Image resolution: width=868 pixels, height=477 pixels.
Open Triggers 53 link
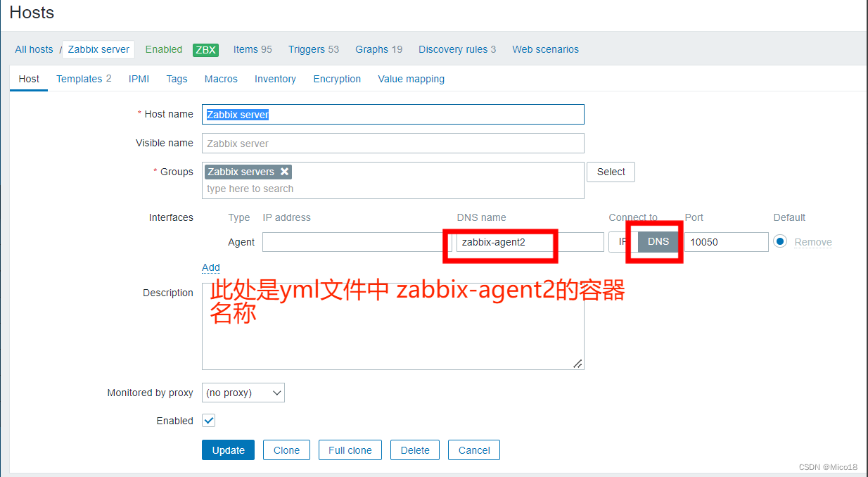click(x=314, y=49)
